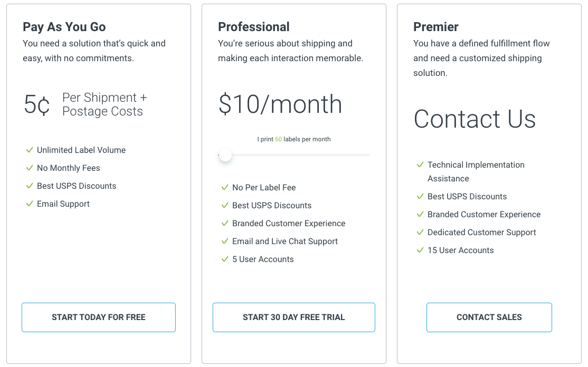
Task: Click checkmark beside Email Support
Action: [x=30, y=204]
